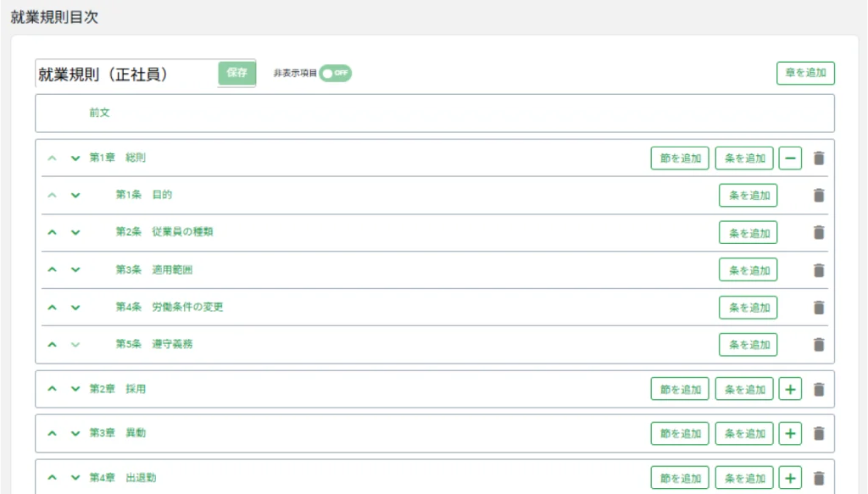Move 第4条 労働条件の変更 down with arrow
This screenshot has width=868, height=494.
point(75,307)
